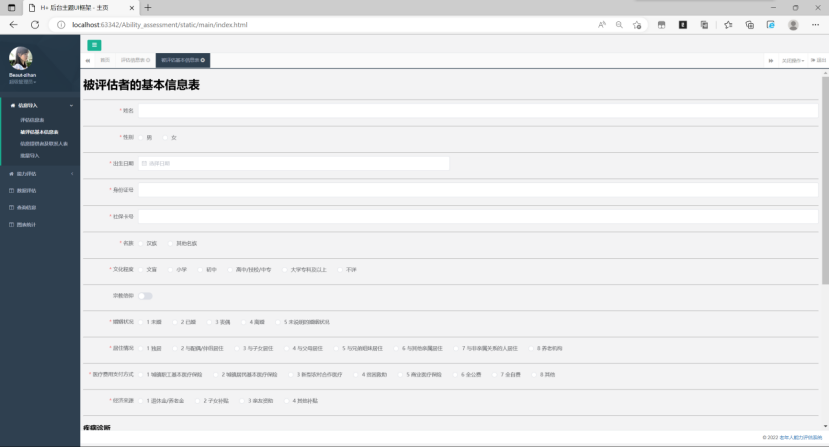Open the 出生日期 date picker field
Viewport: 830px width, 448px height.
[x=294, y=164]
